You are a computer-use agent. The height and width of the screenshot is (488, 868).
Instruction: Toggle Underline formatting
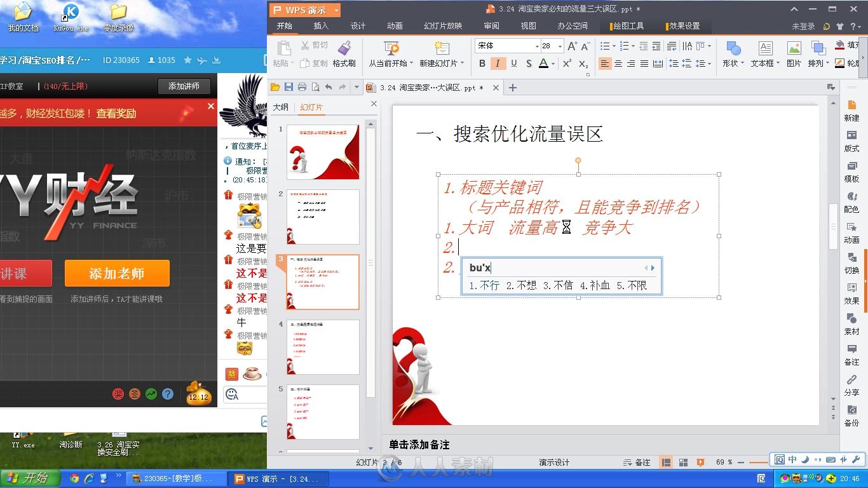(513, 63)
